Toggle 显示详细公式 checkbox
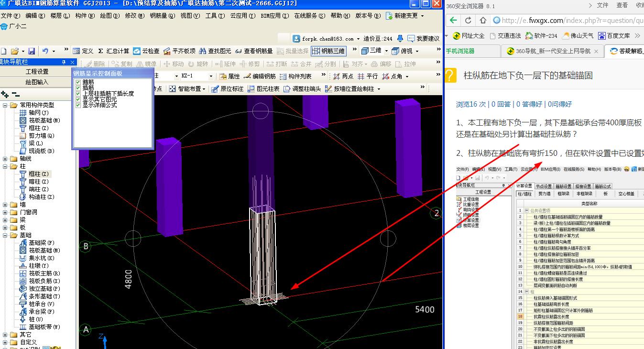Screen dimensions: 644x349 click(78, 105)
